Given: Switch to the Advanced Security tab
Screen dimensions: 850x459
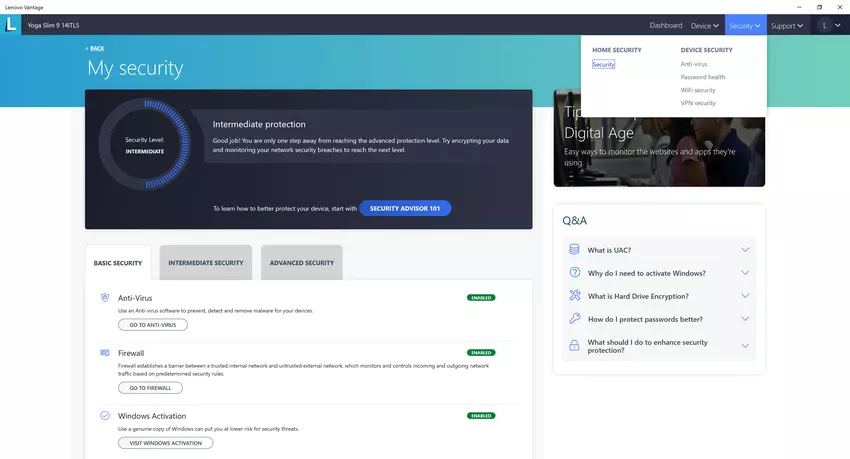Looking at the screenshot, I should (302, 263).
